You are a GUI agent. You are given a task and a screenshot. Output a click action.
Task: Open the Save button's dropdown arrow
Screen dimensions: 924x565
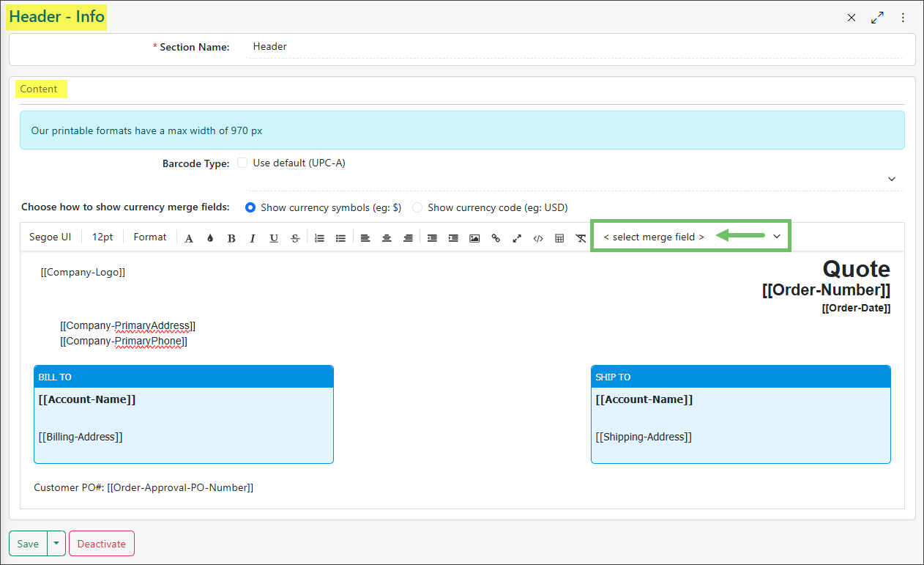[56, 543]
